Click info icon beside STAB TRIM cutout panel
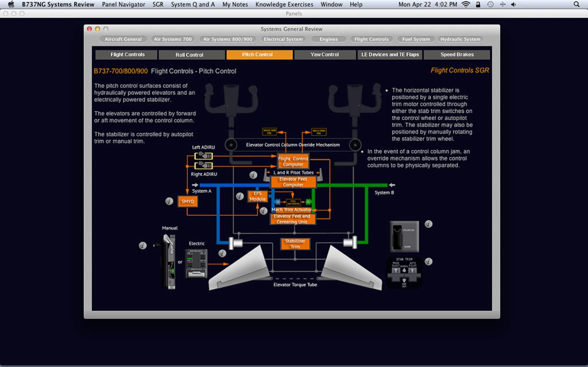This screenshot has height=367, width=588. [428, 261]
